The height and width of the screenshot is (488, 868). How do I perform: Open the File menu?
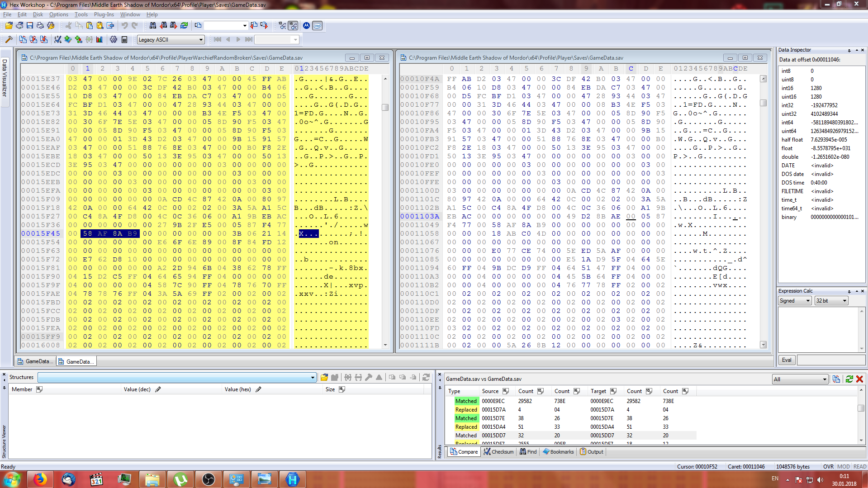pyautogui.click(x=7, y=14)
